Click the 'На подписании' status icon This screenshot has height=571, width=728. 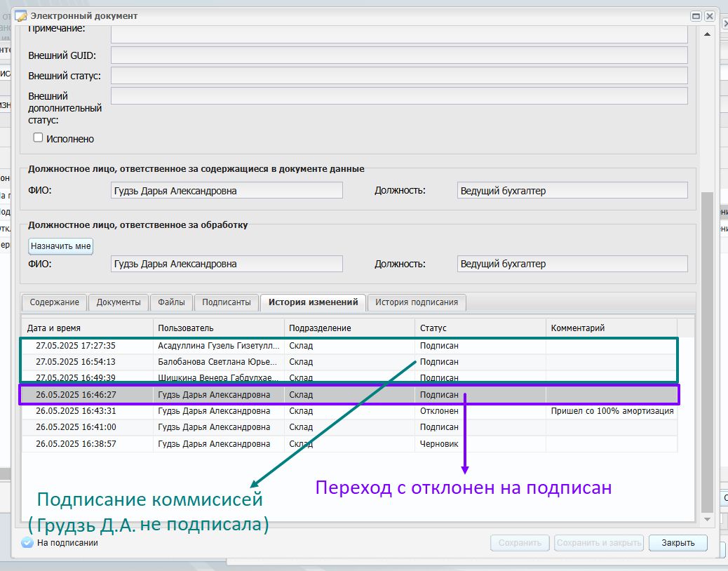click(x=27, y=542)
